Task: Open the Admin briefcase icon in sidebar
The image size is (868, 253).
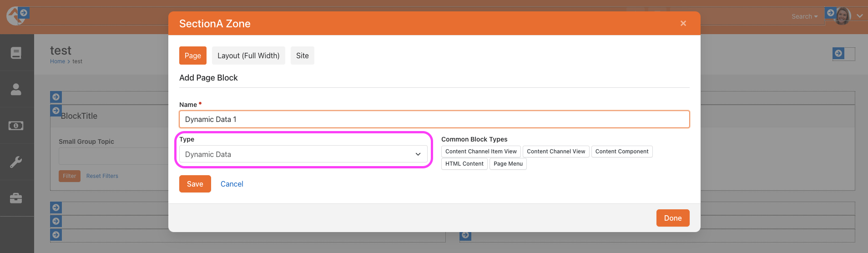Action: 16,198
